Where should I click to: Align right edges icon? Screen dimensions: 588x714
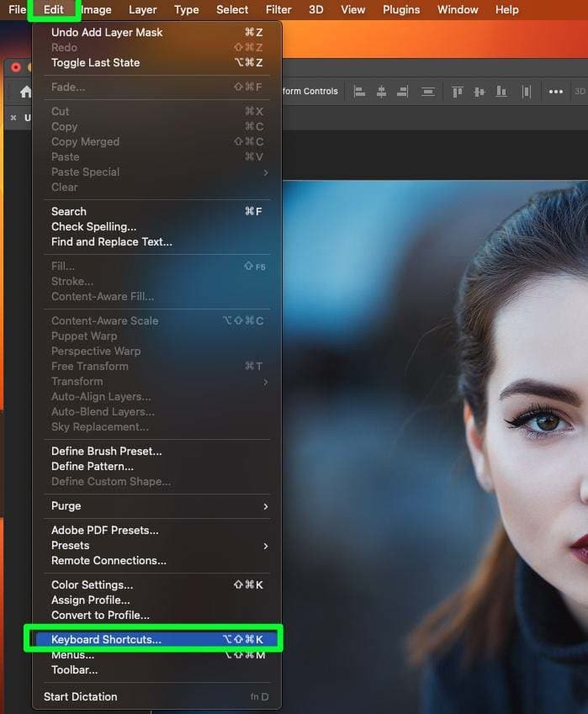(402, 92)
